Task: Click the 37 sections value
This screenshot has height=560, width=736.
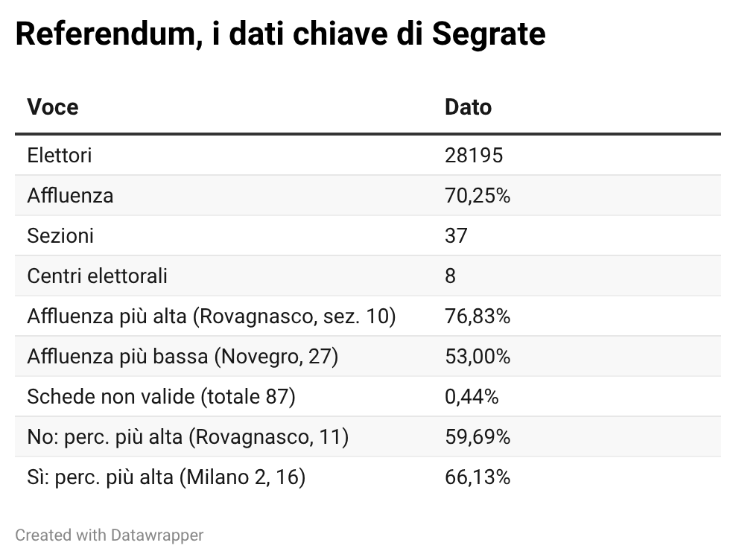Action: click(456, 235)
